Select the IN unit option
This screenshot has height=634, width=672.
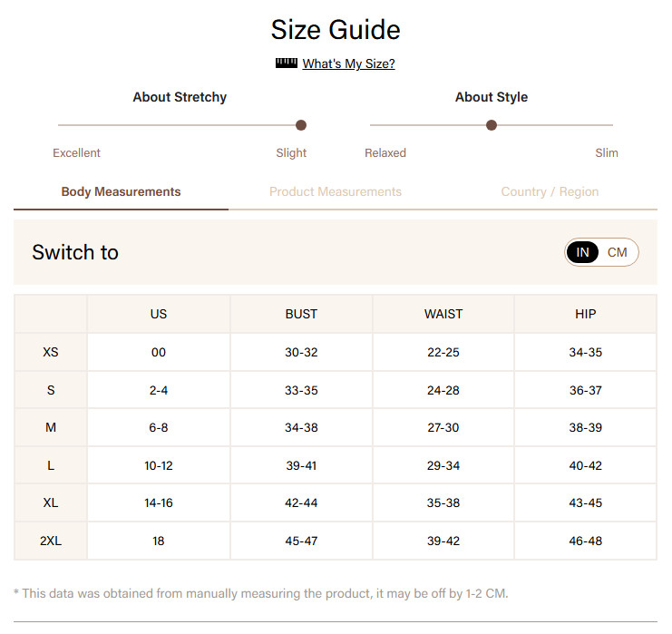pyautogui.click(x=582, y=252)
